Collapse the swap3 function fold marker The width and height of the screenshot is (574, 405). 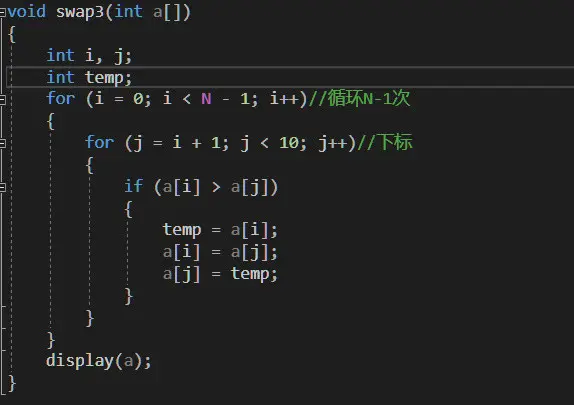pos(3,12)
